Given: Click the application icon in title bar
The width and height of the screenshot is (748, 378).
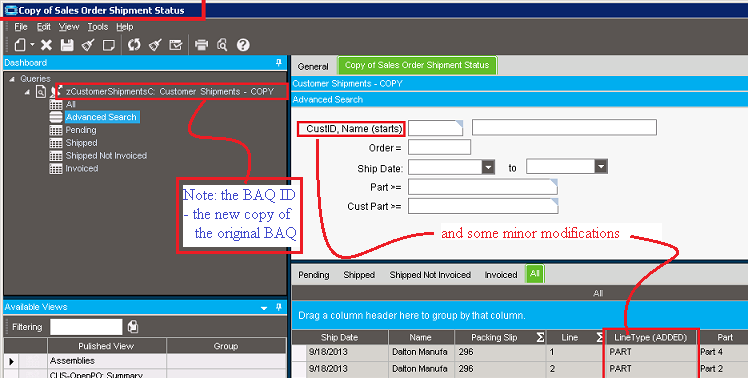Looking at the screenshot, I should (10, 10).
